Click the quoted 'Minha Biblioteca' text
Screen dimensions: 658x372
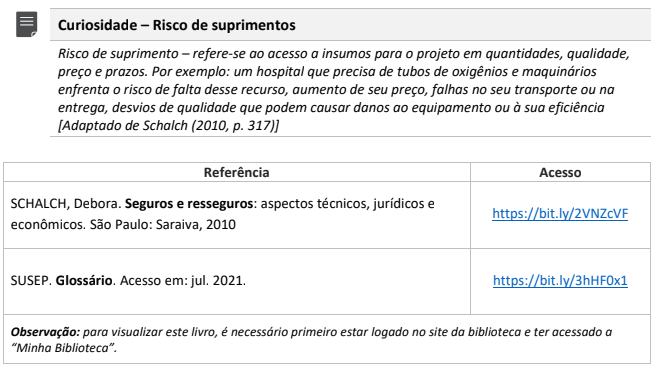63,348
